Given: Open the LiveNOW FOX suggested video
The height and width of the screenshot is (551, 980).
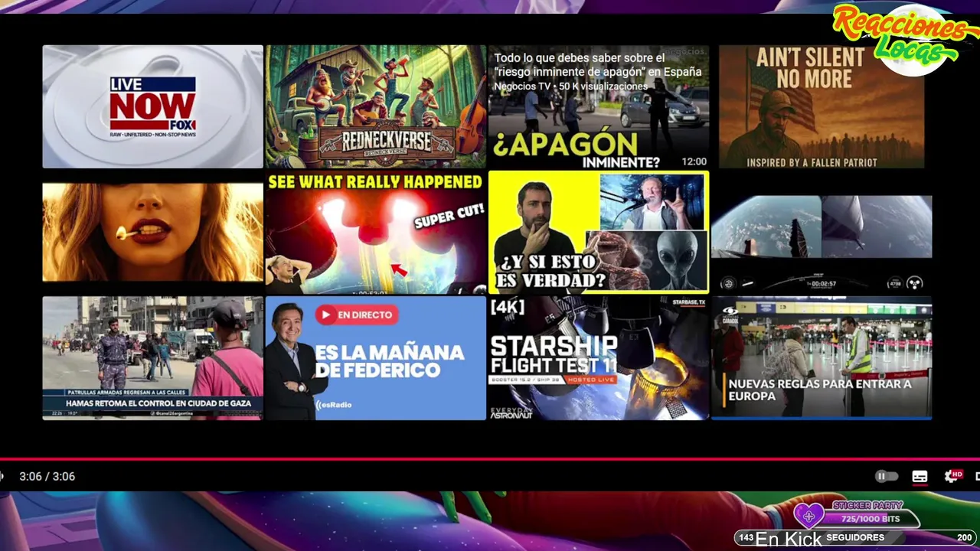Looking at the screenshot, I should click(153, 106).
